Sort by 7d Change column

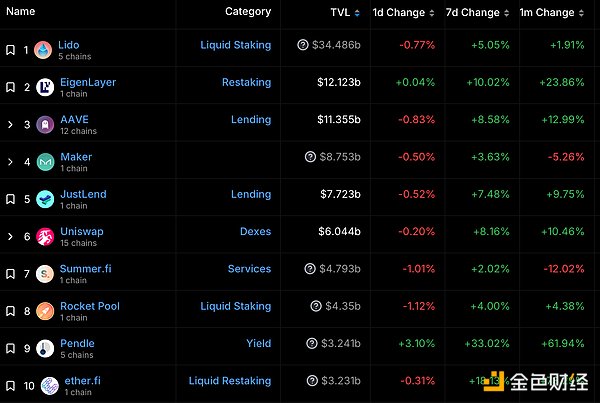(475, 13)
